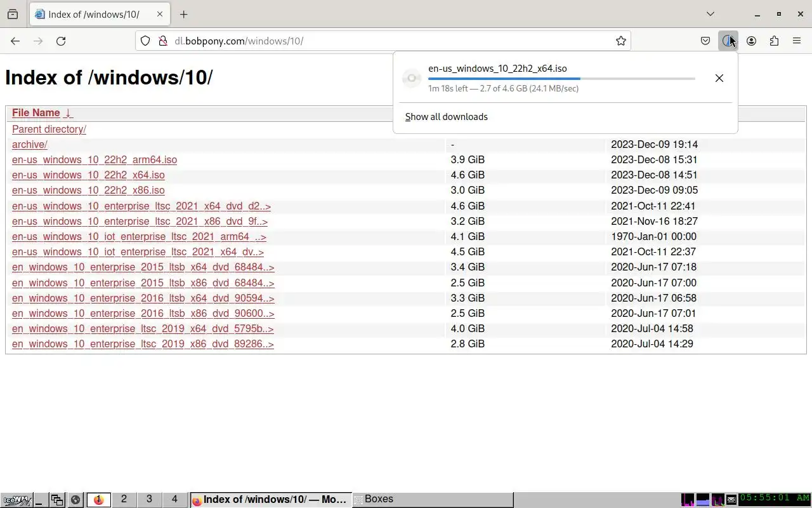This screenshot has width=812, height=508.
Task: Switch to workspace 3
Action: (149, 500)
